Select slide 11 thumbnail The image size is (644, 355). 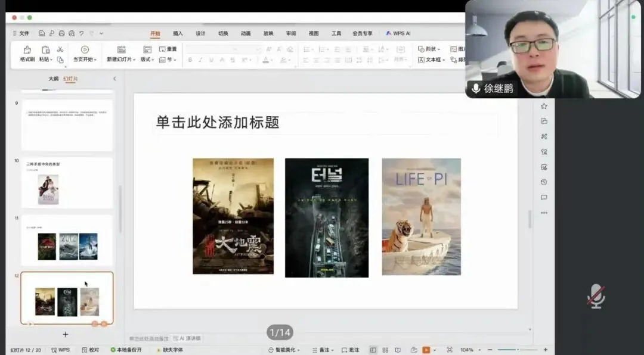tap(67, 241)
